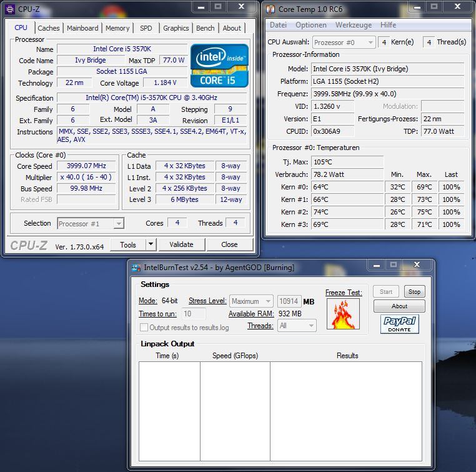Switch to the Bench tab
Image resolution: width=476 pixels, height=472 pixels.
[x=206, y=28]
